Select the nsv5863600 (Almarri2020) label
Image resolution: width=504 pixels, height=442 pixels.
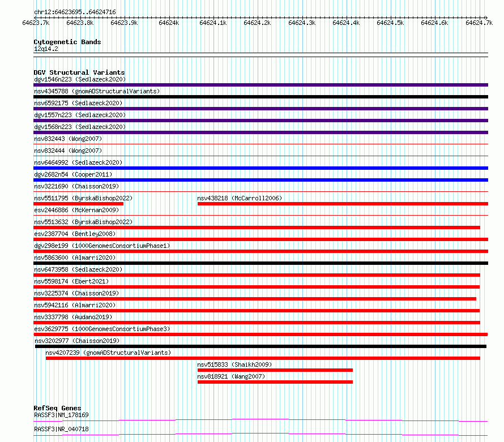75,258
